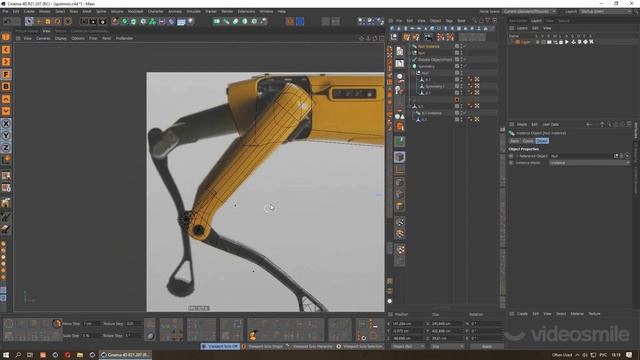This screenshot has width=640, height=360.
Task: Toggle the Z axis lock icon
Action: click(x=6, y=148)
